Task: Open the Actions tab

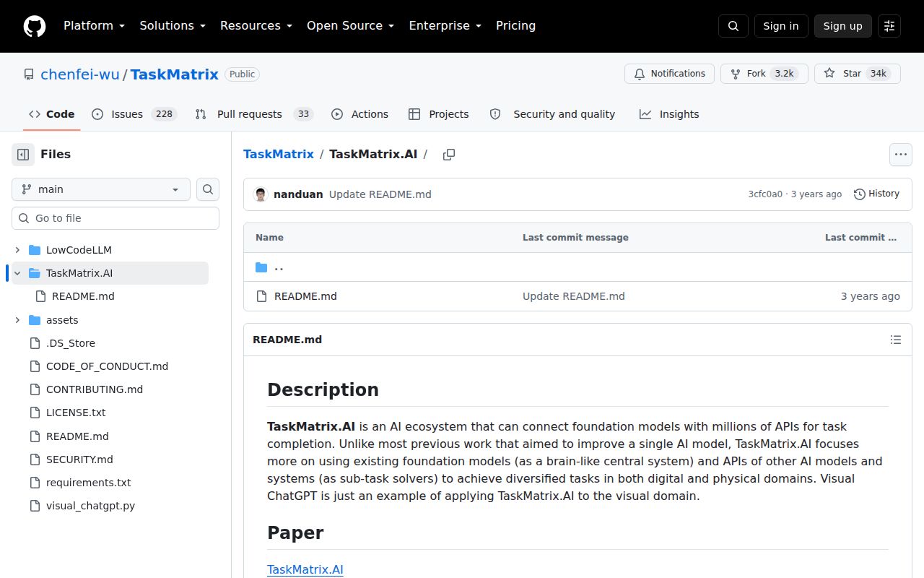Action: (x=360, y=114)
